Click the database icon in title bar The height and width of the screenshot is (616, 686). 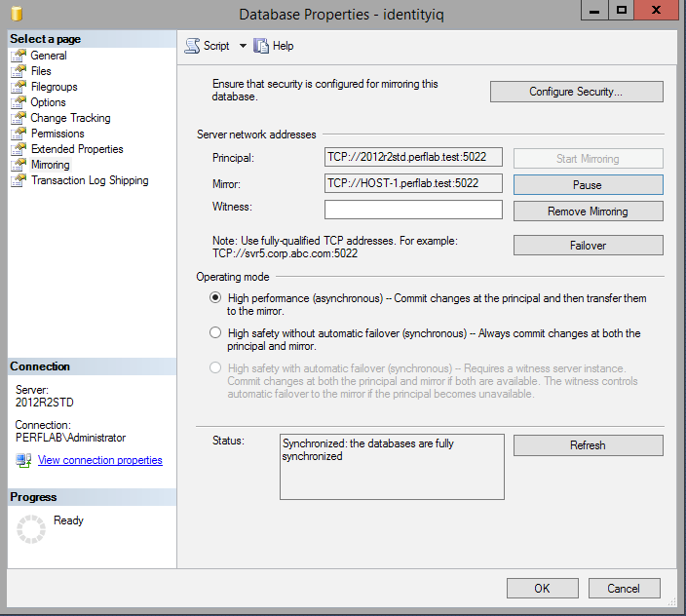click(17, 14)
